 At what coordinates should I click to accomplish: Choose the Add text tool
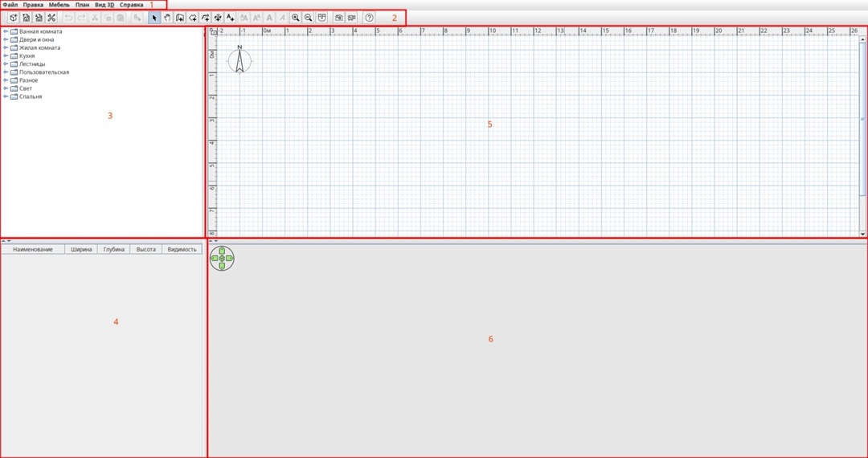[x=231, y=18]
